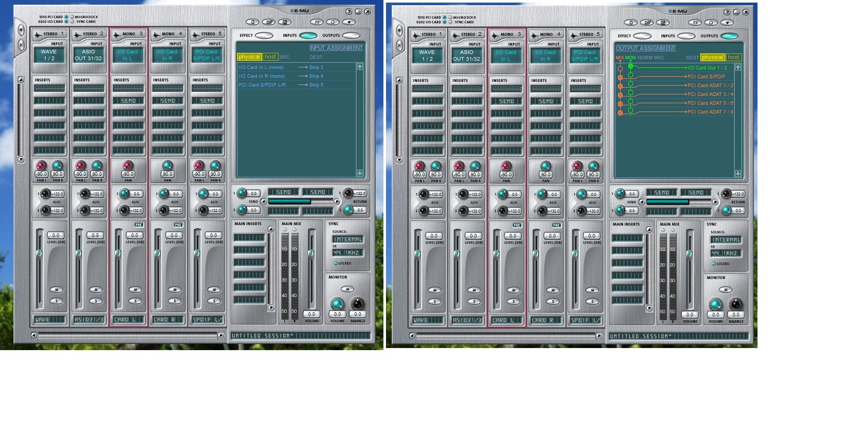
Task: Click down arrow of Input Assignment list scroll
Action: [x=360, y=173]
